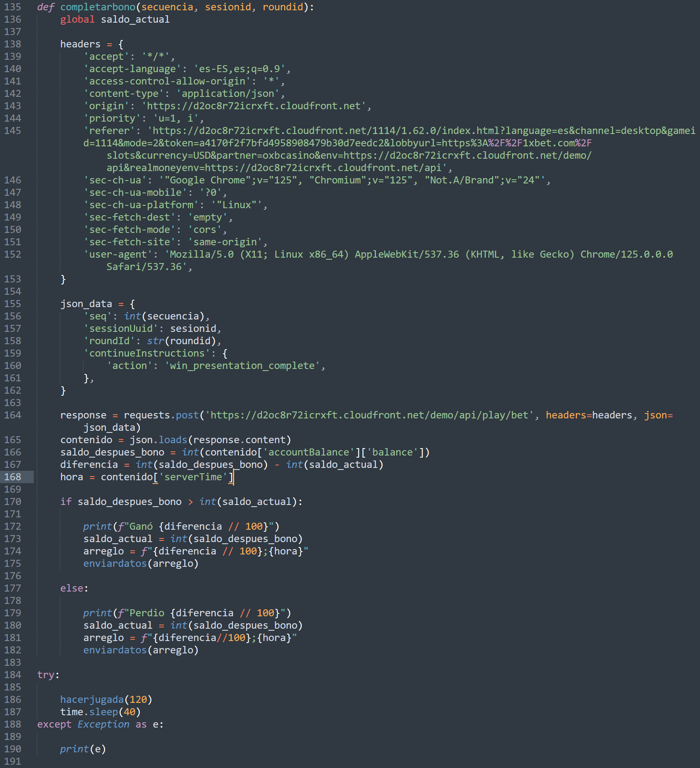Click the else keyword on line 177
The width and height of the screenshot is (700, 768).
click(x=71, y=588)
